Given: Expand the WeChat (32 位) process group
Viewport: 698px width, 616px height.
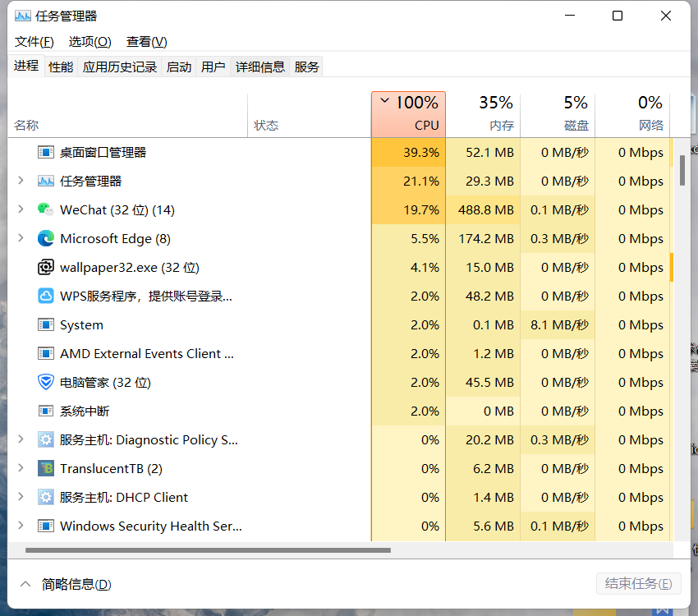Looking at the screenshot, I should point(21,209).
